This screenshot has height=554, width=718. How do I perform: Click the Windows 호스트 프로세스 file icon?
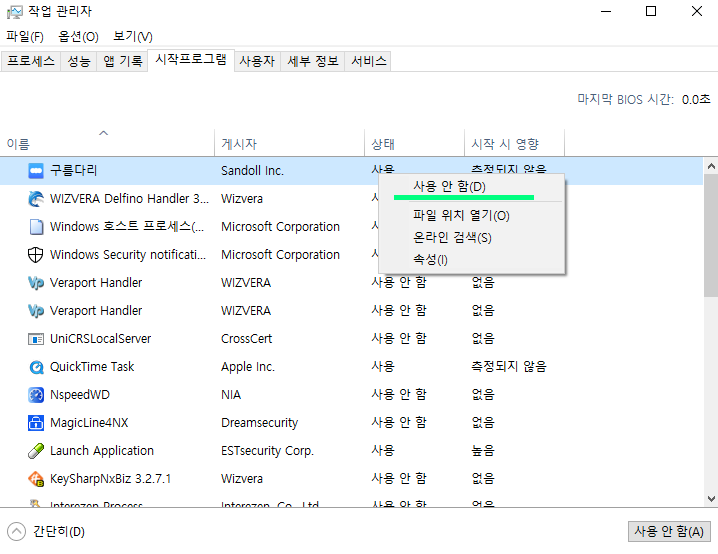point(36,227)
